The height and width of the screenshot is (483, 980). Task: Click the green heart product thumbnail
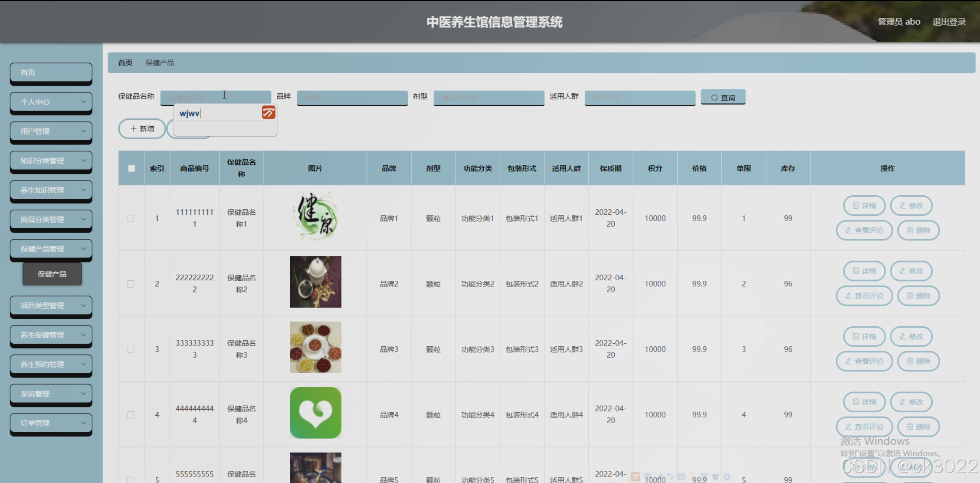315,413
